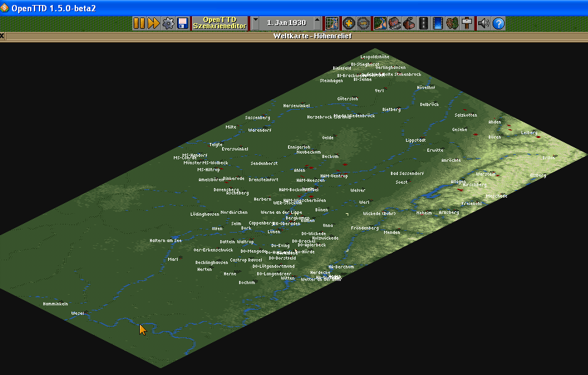Open the sound and music menu
Viewport: 588px width, 375px height.
click(x=484, y=23)
